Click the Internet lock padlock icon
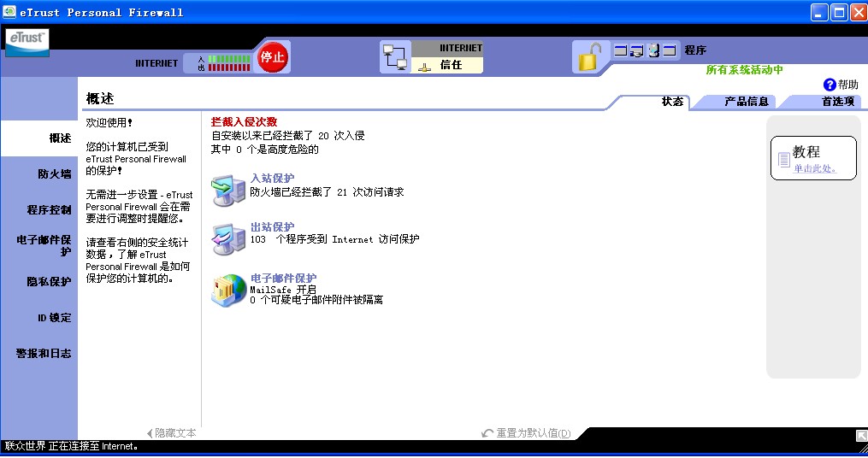 [589, 57]
